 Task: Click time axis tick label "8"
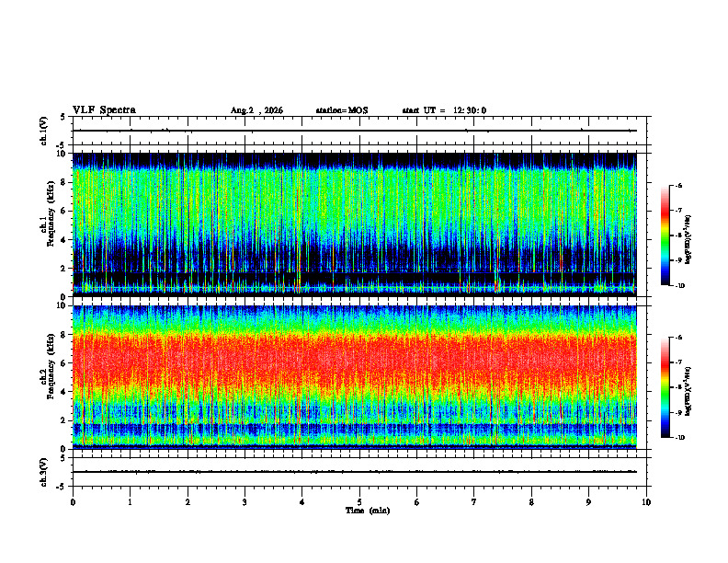tap(531, 502)
